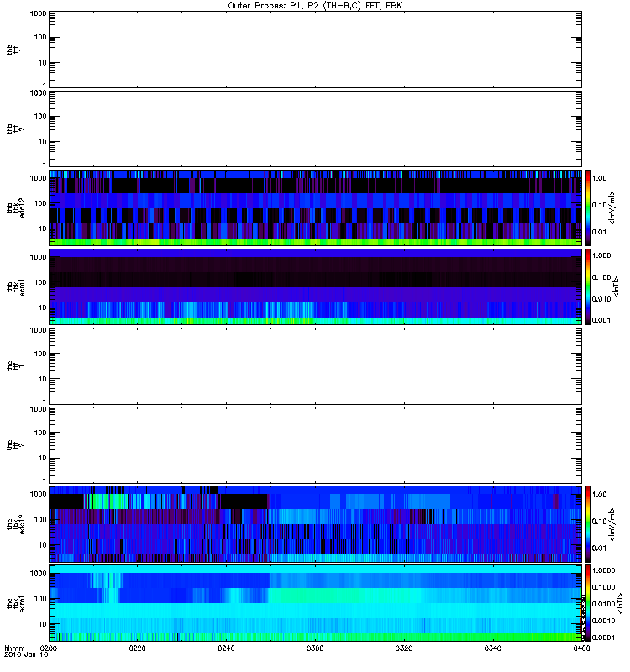This screenshot has height=672, width=630.
Task: Click the 'thb fff 1' y-axis title
Action: click(x=15, y=50)
